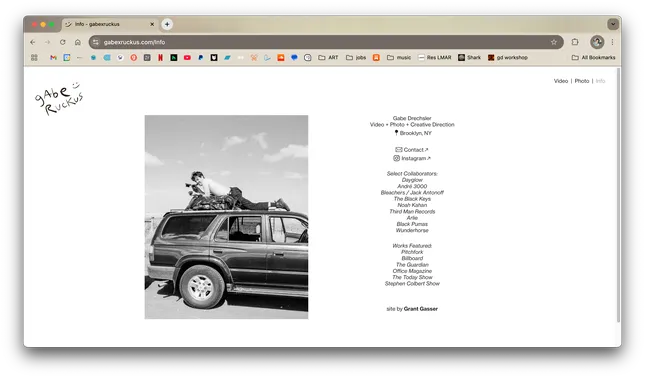Click the page vertical scrollbar
The height and width of the screenshot is (378, 645).
click(x=618, y=195)
